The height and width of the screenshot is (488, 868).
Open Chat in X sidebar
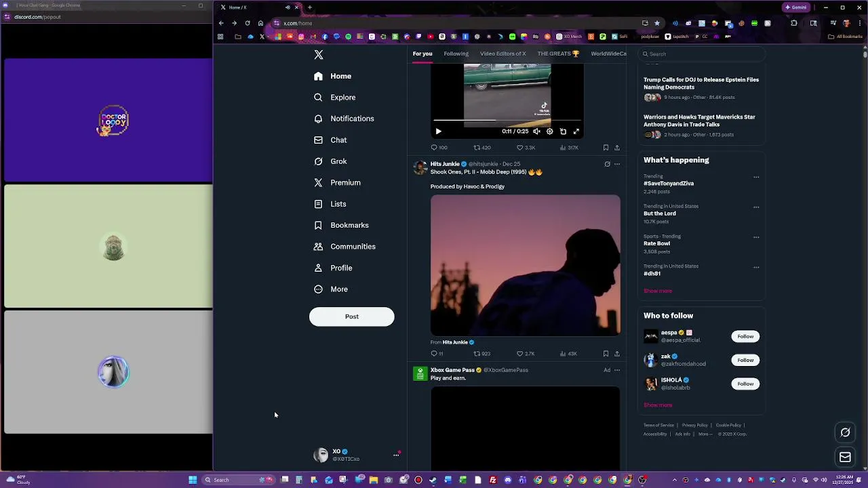pyautogui.click(x=331, y=140)
